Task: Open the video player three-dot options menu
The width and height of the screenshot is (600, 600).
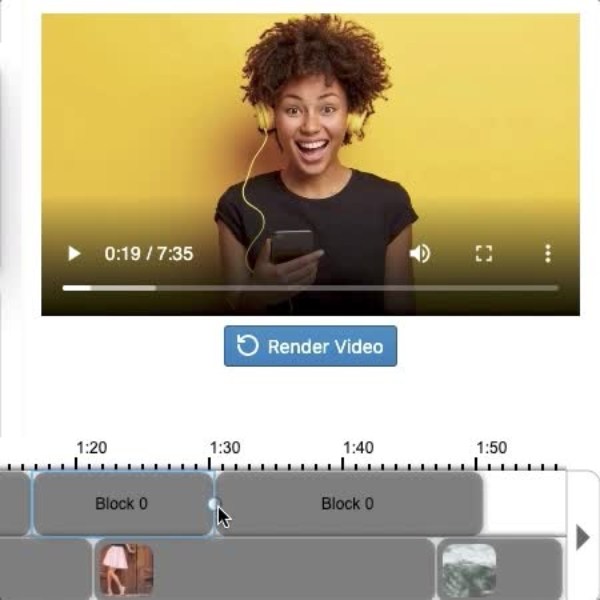Action: pyautogui.click(x=548, y=253)
